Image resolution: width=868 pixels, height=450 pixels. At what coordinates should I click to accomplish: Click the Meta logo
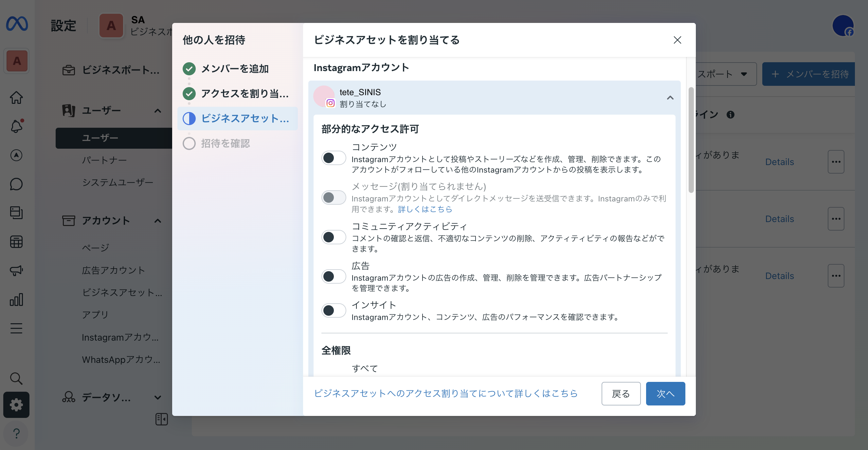(16, 24)
